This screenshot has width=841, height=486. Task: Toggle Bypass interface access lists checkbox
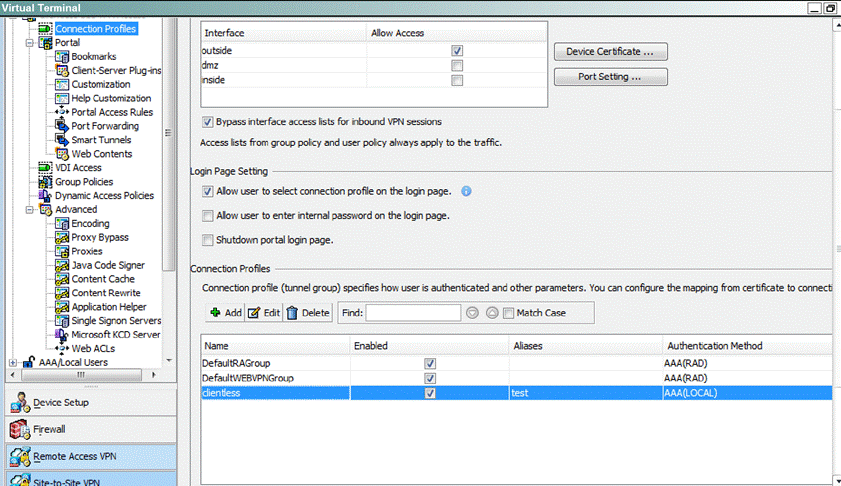208,122
